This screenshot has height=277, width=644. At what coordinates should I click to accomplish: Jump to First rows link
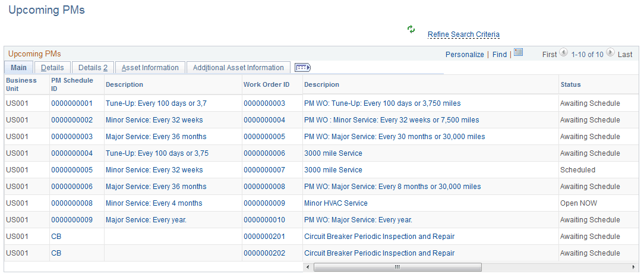click(x=550, y=54)
